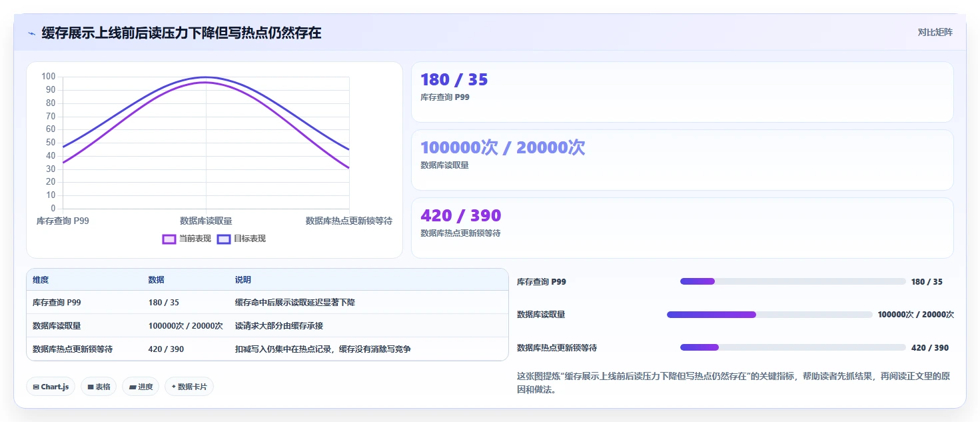Click the progress value label 420 / 390
This screenshot has width=980, height=422.
[x=930, y=348]
